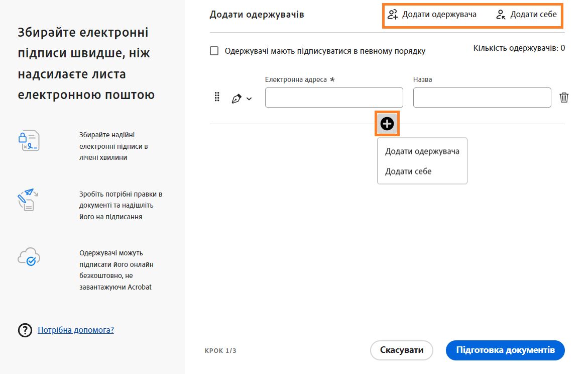The width and height of the screenshot is (588, 374).
Task: Click the 'Скасувати' button
Action: (401, 350)
